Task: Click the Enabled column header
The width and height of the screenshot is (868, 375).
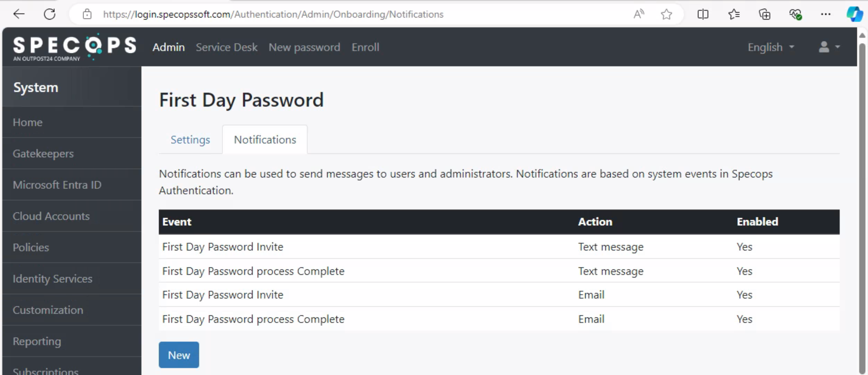Action: coord(757,222)
